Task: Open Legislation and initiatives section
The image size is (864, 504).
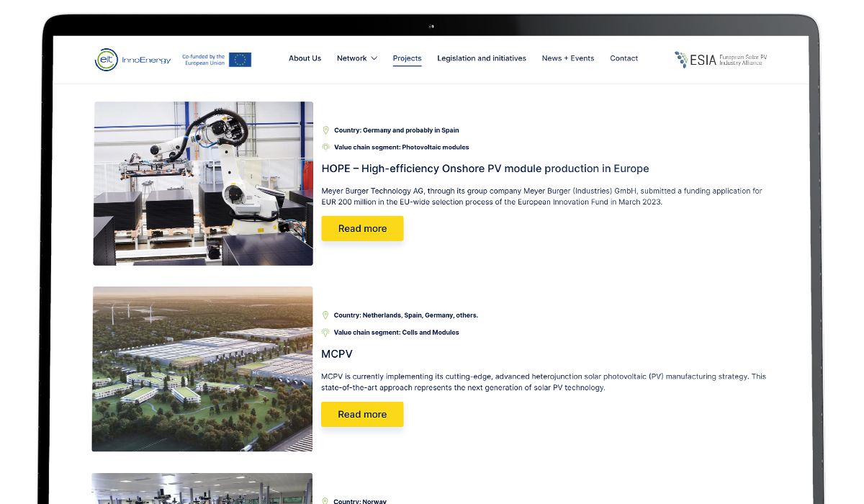Action: pyautogui.click(x=482, y=58)
